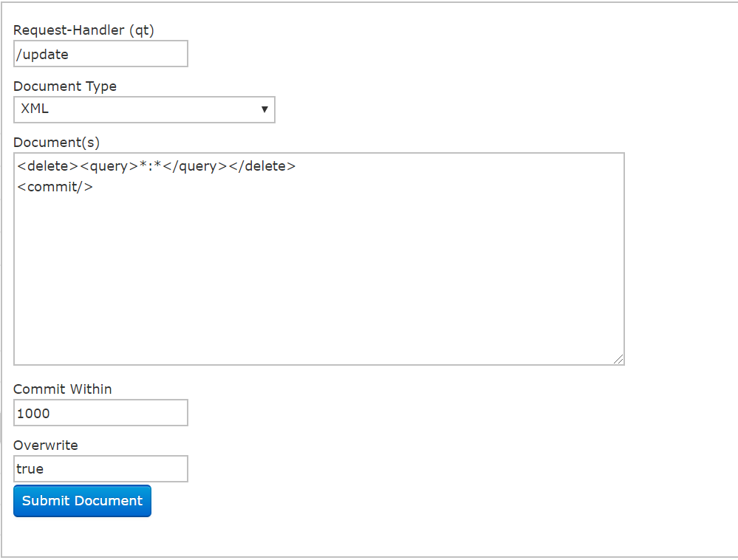738x560 pixels.
Task: Click the Document(s) label
Action: [x=56, y=142]
